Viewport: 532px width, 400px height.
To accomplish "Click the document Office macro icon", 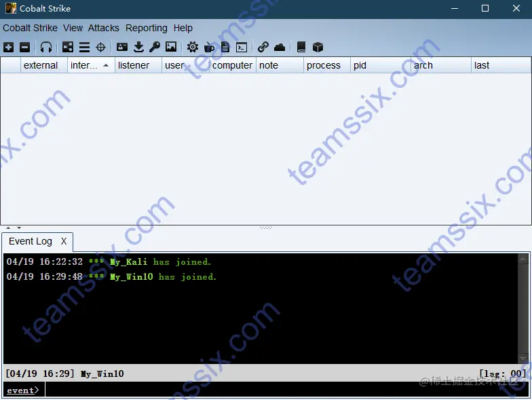I will [225, 48].
